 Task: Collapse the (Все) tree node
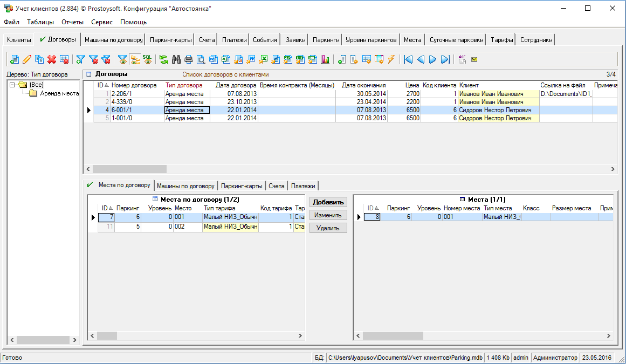pyautogui.click(x=12, y=85)
